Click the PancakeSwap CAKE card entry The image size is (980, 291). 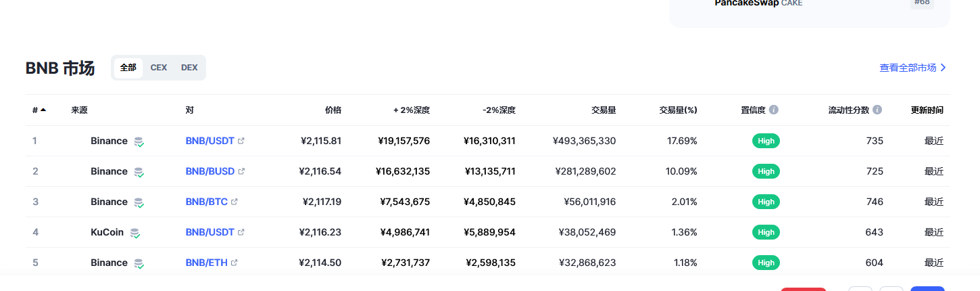(x=758, y=3)
